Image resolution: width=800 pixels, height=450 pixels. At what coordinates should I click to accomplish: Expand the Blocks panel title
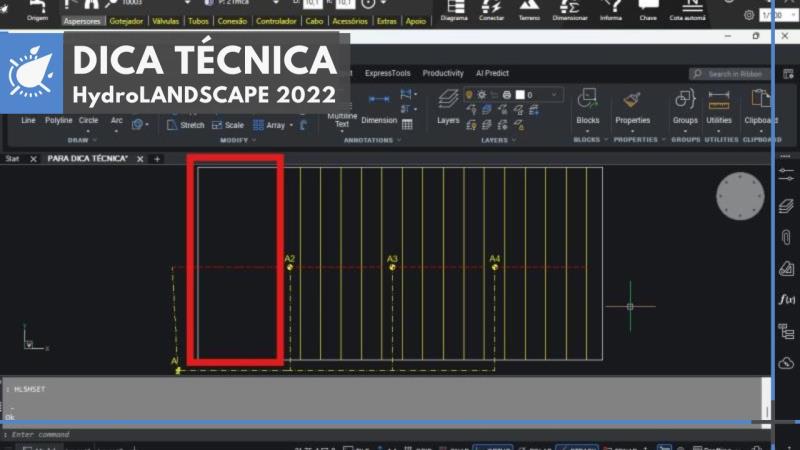590,140
